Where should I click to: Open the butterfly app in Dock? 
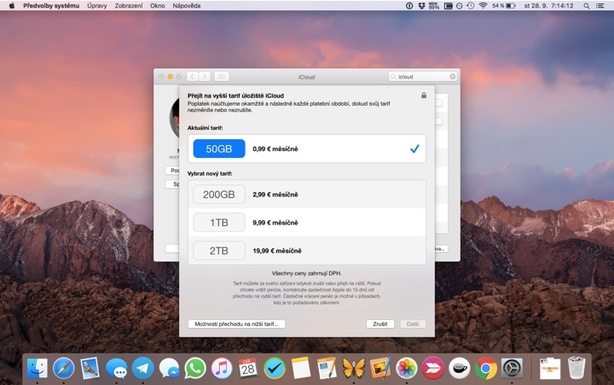pos(354,368)
